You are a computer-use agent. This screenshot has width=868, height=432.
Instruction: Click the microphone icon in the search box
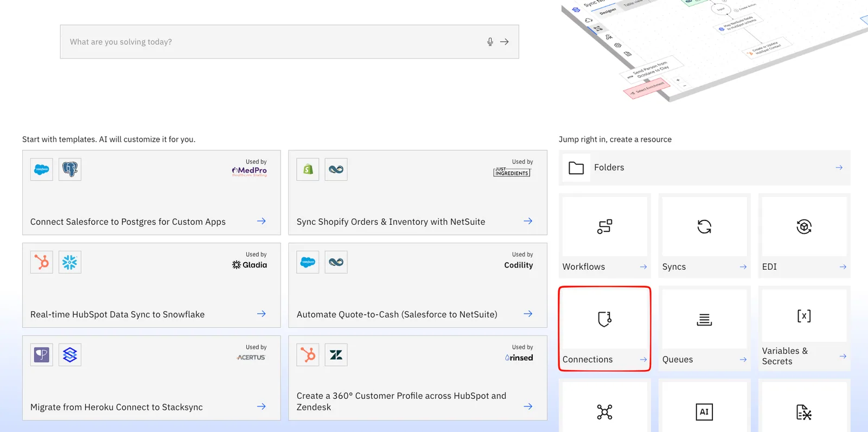click(x=490, y=42)
